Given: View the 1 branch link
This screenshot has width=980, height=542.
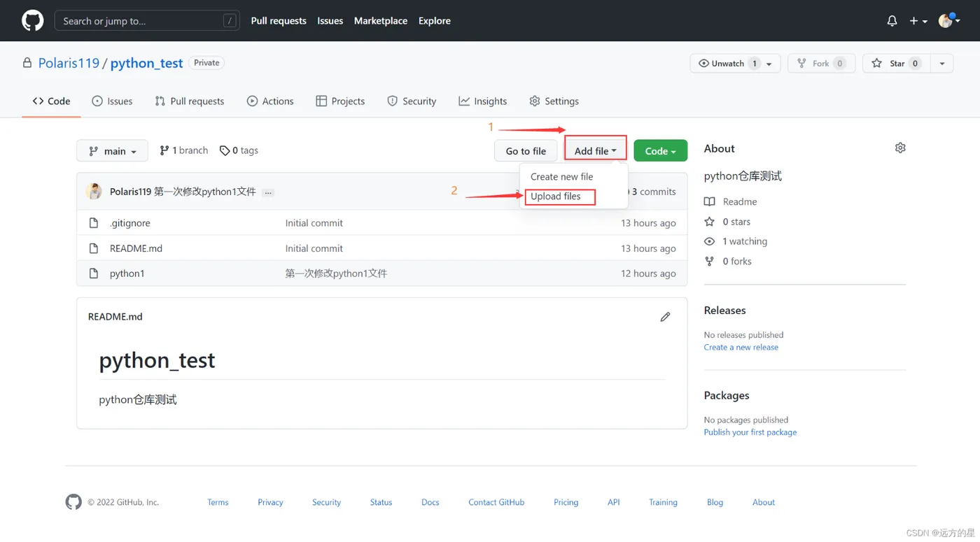Looking at the screenshot, I should click(x=184, y=150).
